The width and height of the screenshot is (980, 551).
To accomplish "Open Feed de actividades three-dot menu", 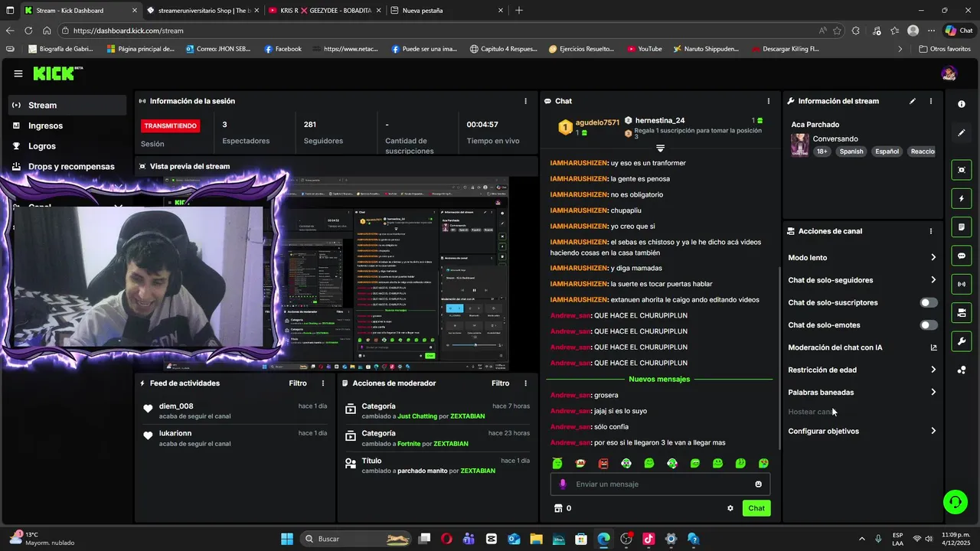I will click(322, 383).
